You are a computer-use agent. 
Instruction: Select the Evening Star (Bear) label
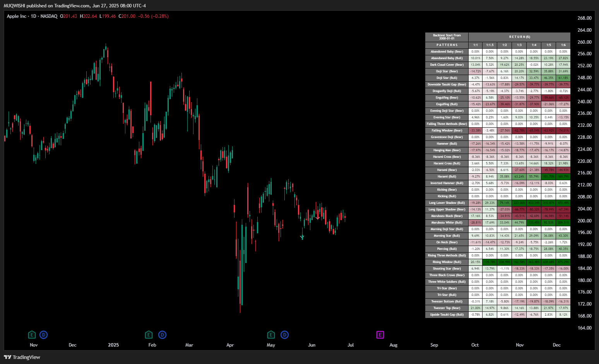447,118
